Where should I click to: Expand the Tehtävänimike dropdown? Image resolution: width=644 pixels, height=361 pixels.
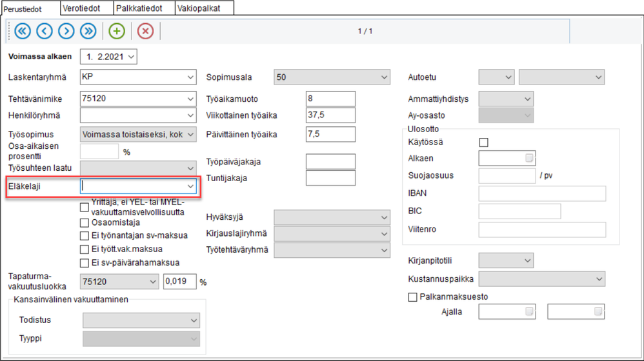pyautogui.click(x=190, y=99)
